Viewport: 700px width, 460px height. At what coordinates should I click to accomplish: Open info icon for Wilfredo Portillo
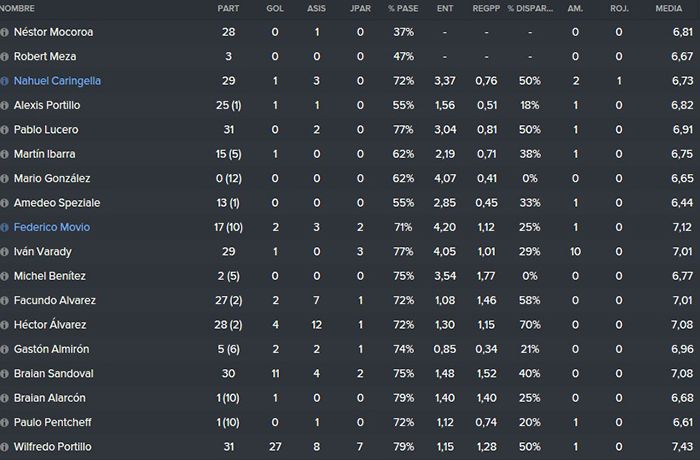(x=4, y=447)
